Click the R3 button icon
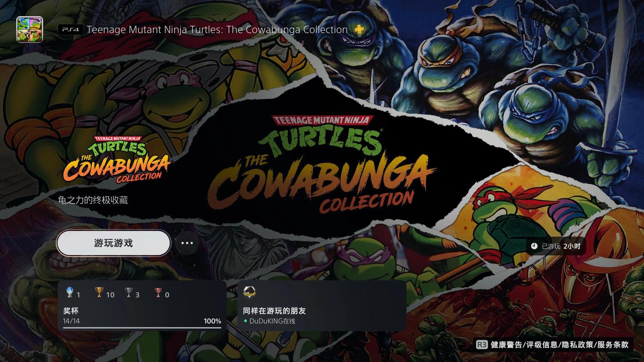The height and width of the screenshot is (362, 644). [482, 345]
